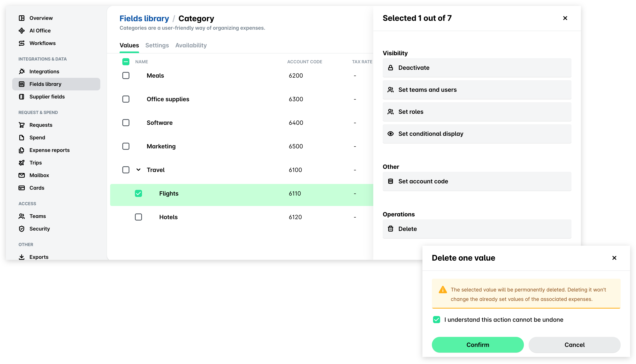
Task: Click the Exports download icon
Action: (22, 257)
